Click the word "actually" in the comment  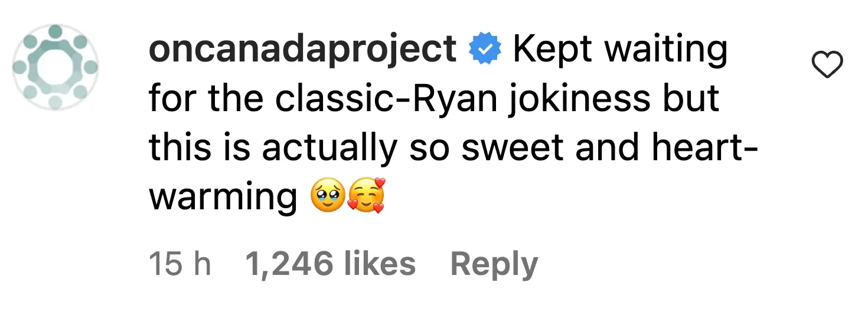(329, 149)
